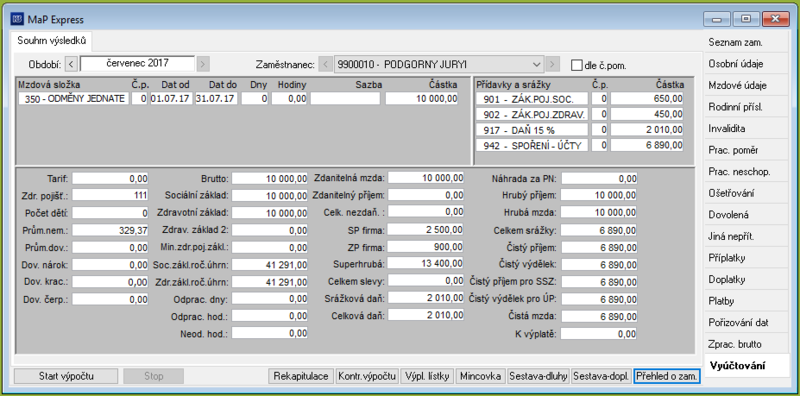800x396 pixels.
Task: Click the 450,00 amount cell
Action: (x=647, y=114)
